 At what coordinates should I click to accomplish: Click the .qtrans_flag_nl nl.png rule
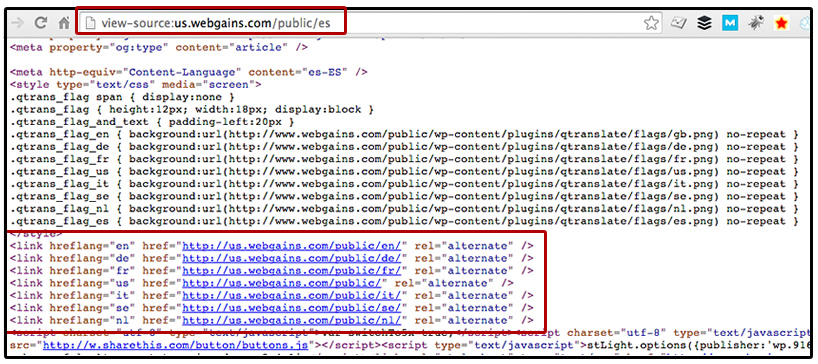(404, 209)
